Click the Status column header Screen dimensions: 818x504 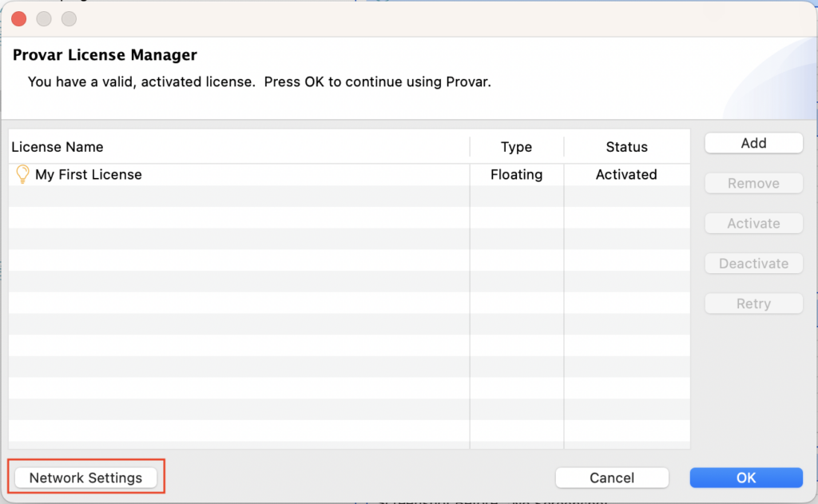(626, 147)
